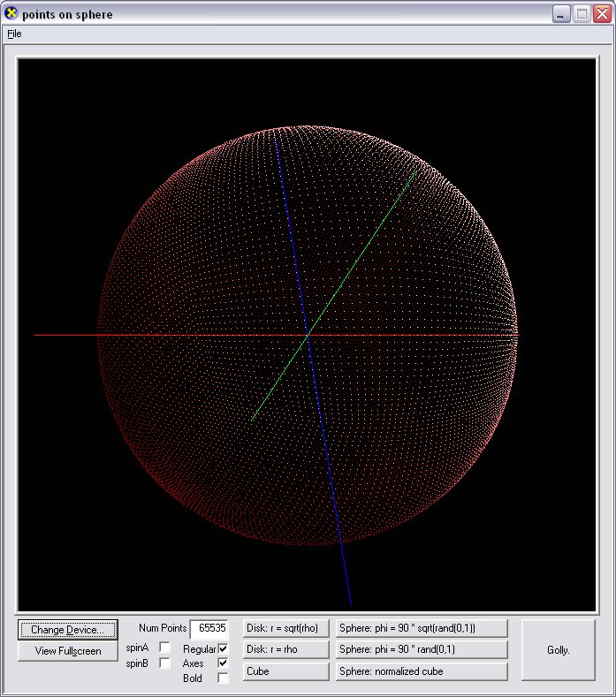Toggle the spinB checkbox

coord(164,663)
